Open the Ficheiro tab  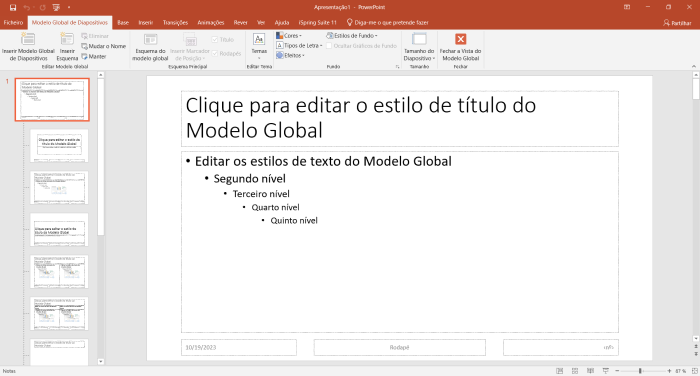13,22
